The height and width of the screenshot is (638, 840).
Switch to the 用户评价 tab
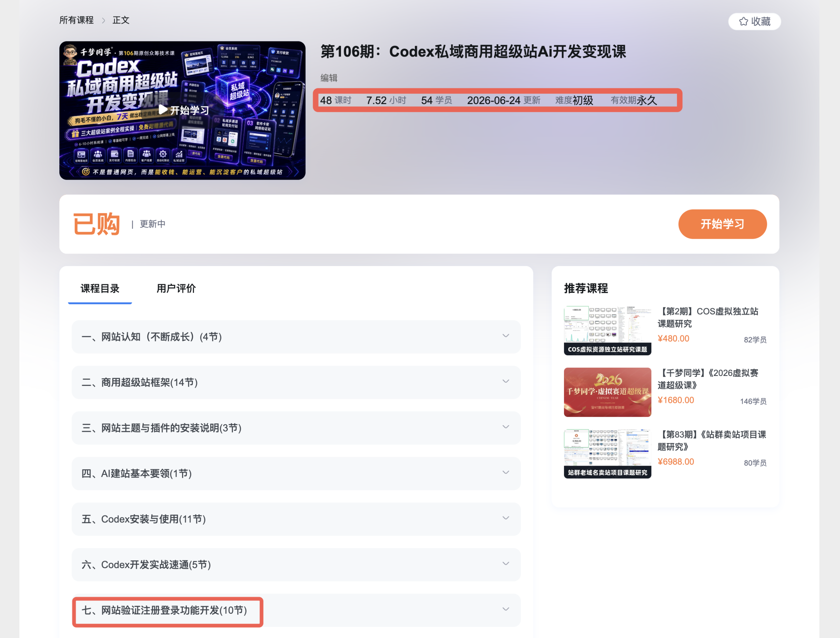(176, 288)
